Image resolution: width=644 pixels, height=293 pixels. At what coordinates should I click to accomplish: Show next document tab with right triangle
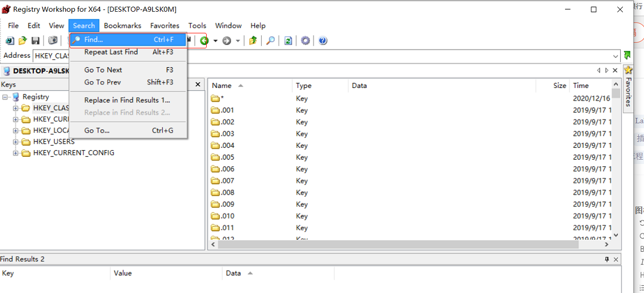click(x=607, y=71)
